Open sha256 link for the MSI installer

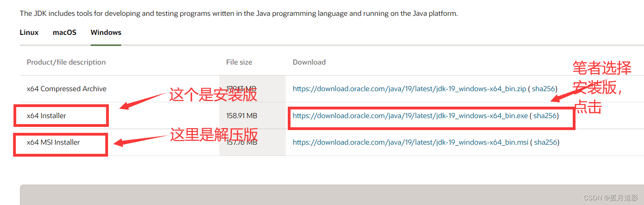(546, 142)
